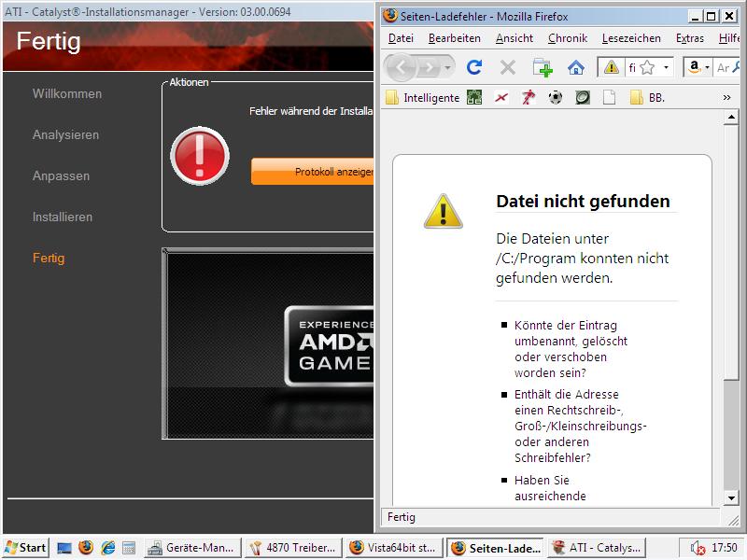Open the calculator quick launch icon
Screen dimensions: 747x560
click(x=129, y=548)
